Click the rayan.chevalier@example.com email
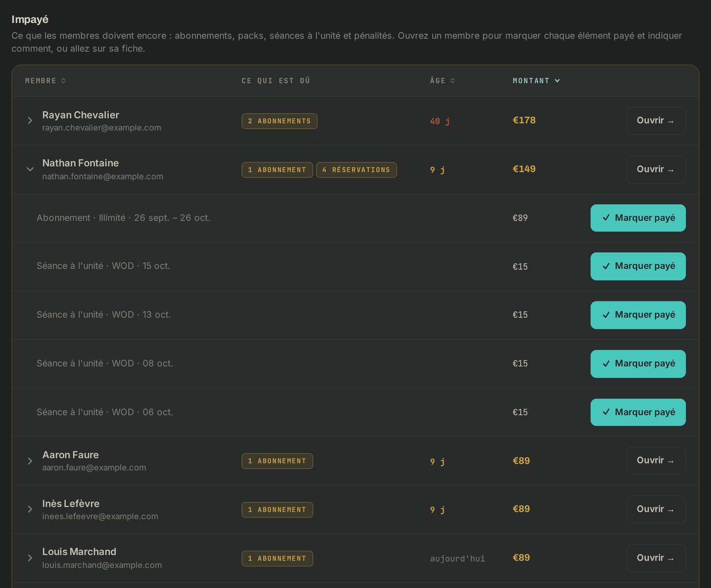The image size is (711, 588). [102, 128]
